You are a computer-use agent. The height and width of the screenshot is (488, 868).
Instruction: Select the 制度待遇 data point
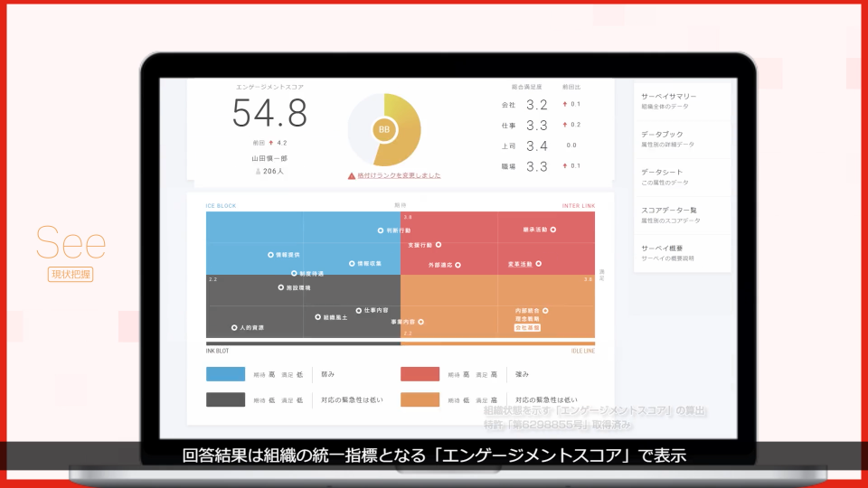(294, 273)
